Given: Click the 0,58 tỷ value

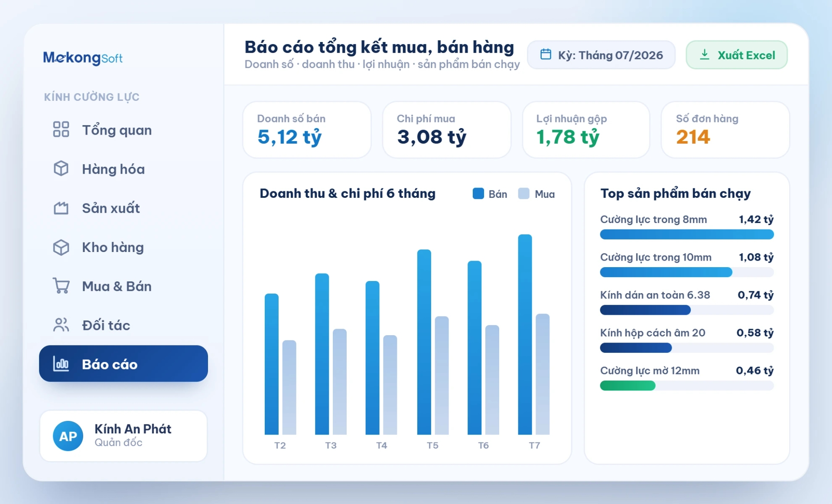Looking at the screenshot, I should (755, 333).
